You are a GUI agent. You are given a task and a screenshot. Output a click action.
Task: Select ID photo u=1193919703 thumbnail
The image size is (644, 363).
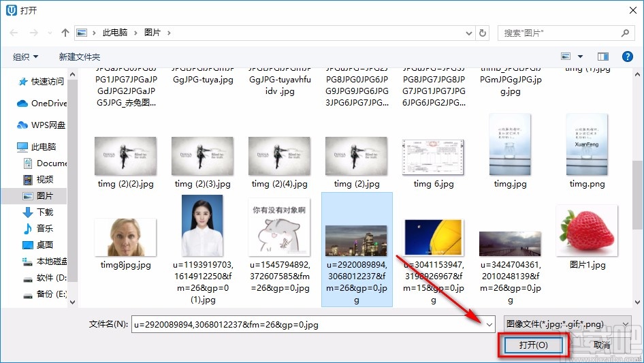(x=202, y=225)
